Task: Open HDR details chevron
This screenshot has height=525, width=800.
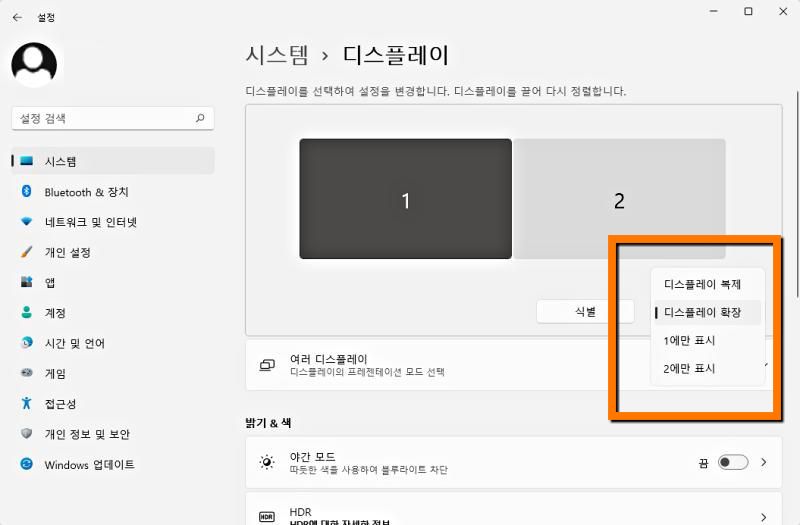Action: (764, 517)
